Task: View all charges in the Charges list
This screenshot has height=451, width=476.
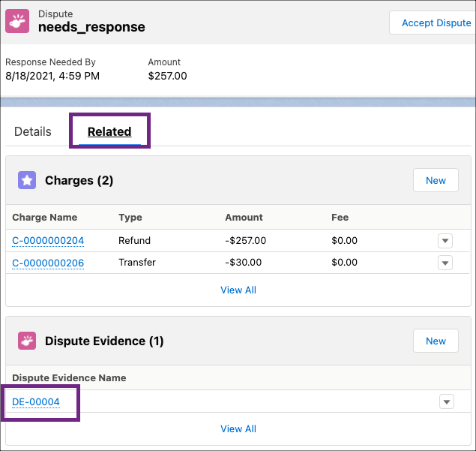Action: click(x=238, y=290)
